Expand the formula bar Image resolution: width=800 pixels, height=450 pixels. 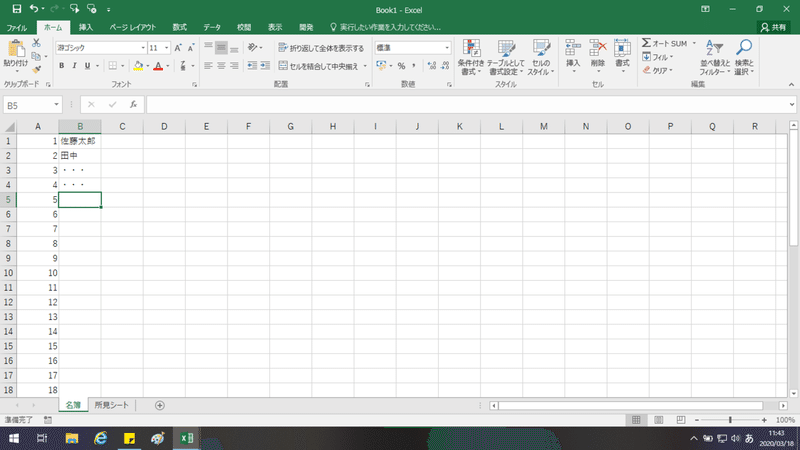[x=792, y=105]
